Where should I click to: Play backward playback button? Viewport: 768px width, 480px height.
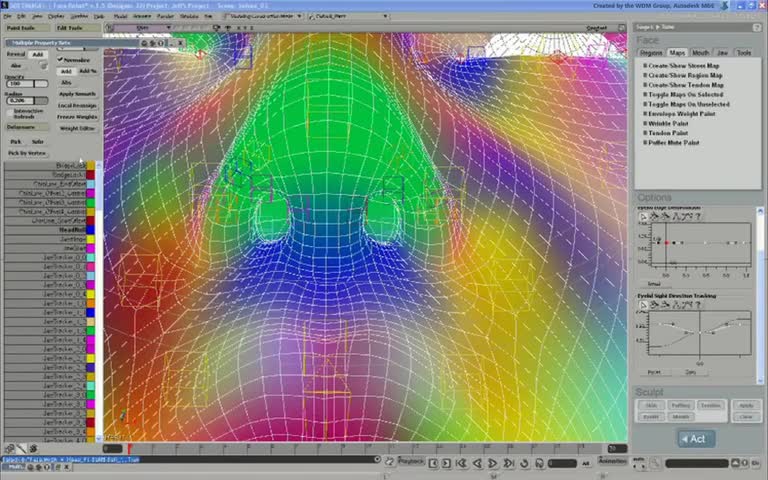coord(477,463)
